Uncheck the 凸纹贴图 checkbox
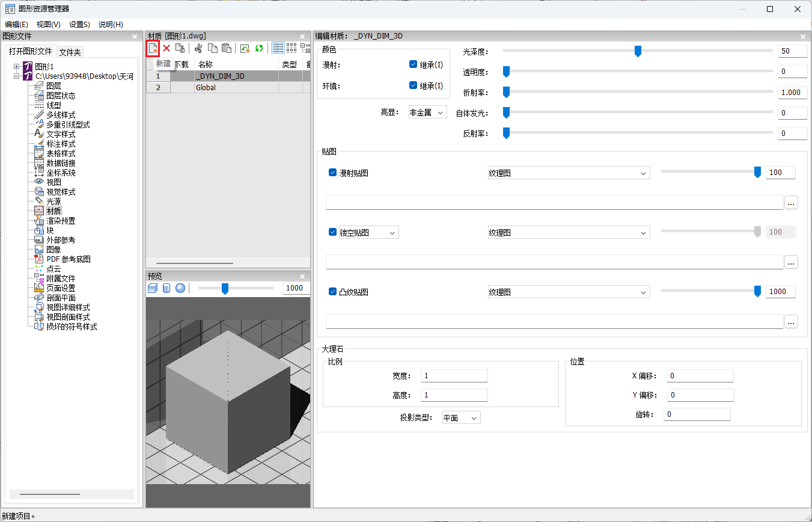Viewport: 812px width, 522px height. [332, 292]
